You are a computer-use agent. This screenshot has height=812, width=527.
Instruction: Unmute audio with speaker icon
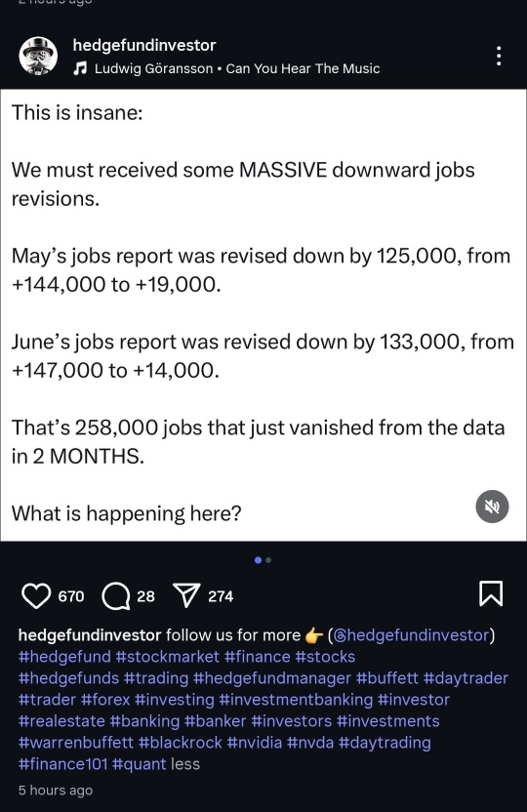[x=492, y=507]
